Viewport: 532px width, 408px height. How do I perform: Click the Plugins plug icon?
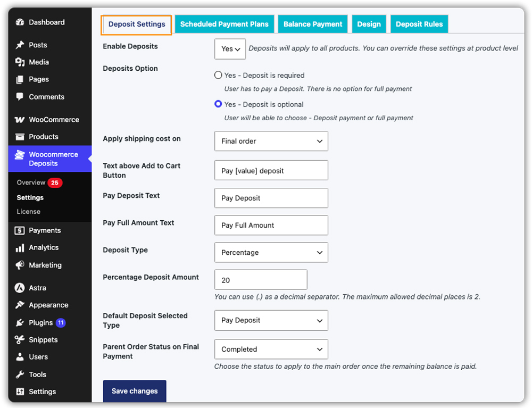pyautogui.click(x=20, y=322)
